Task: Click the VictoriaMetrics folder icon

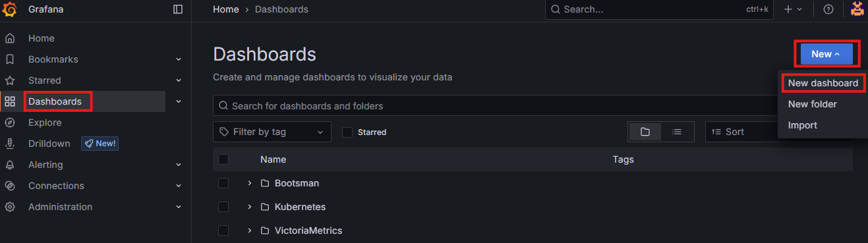Action: coord(265,230)
